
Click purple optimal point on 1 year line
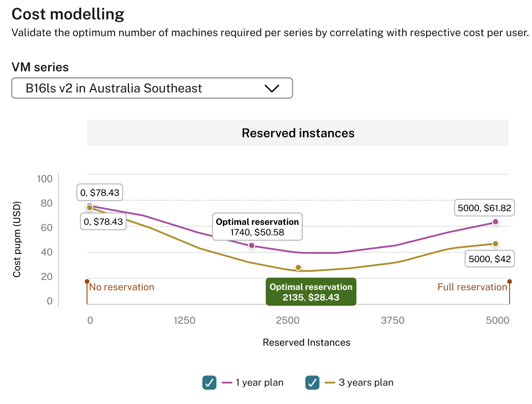click(252, 246)
